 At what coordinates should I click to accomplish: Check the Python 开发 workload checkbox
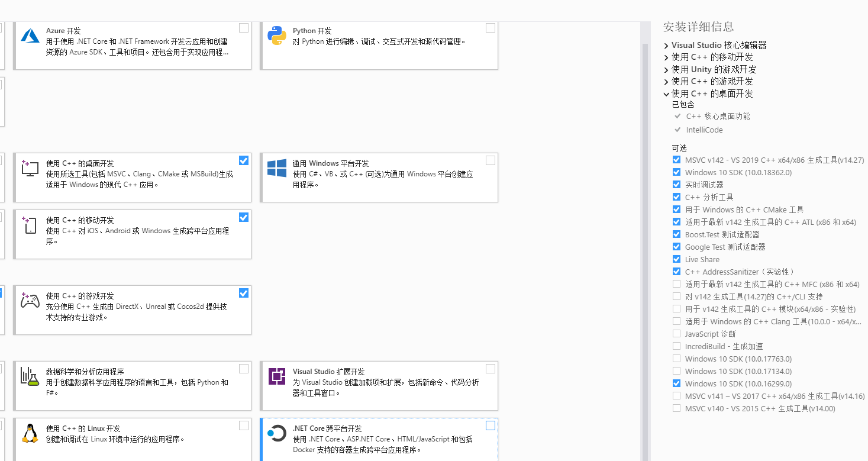click(491, 28)
